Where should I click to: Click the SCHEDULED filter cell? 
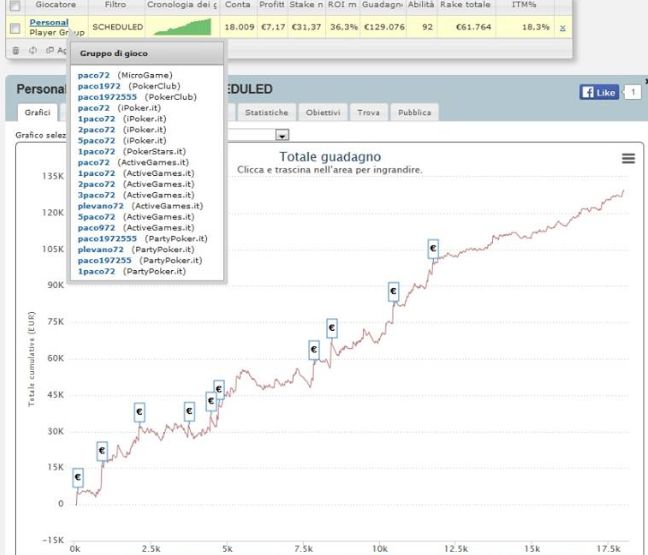117,27
